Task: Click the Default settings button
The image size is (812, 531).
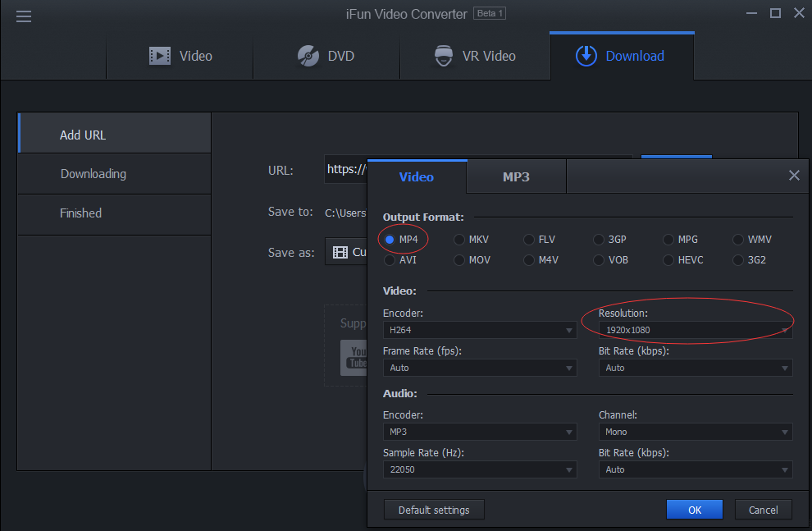Action: (434, 510)
